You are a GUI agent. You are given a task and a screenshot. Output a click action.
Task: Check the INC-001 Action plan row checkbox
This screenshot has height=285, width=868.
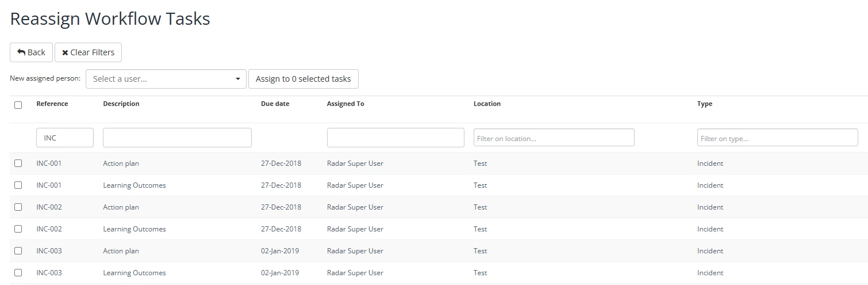(x=18, y=164)
